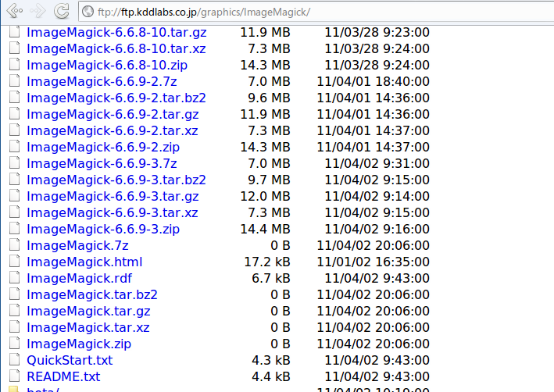Click file icon beside ImageMagick-6.6.9-2.zip

pyautogui.click(x=15, y=147)
